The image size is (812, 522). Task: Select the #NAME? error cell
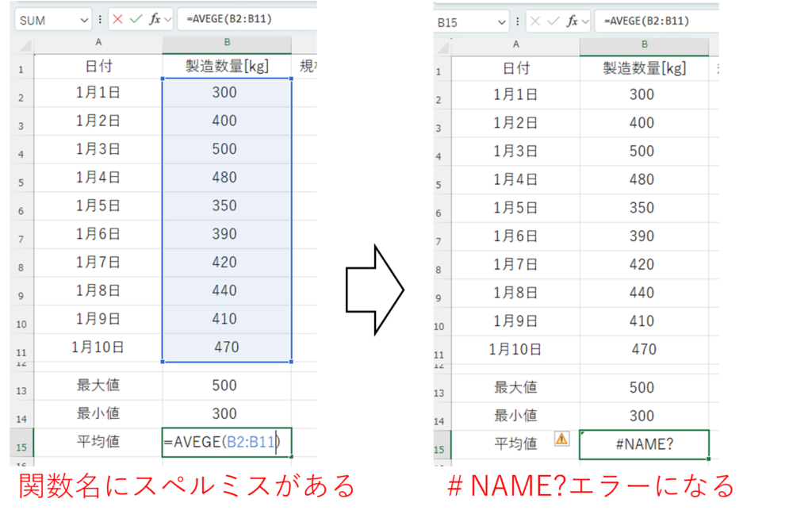(644, 444)
